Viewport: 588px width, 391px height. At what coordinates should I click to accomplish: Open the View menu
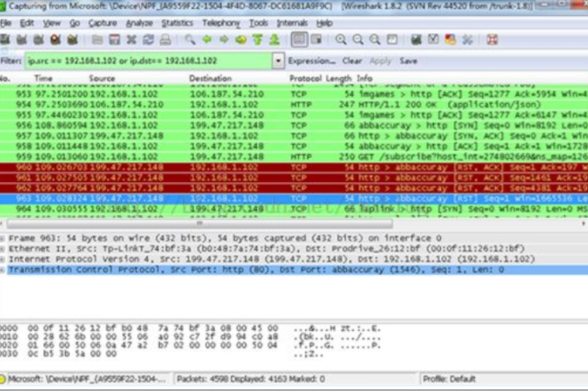[x=52, y=23]
